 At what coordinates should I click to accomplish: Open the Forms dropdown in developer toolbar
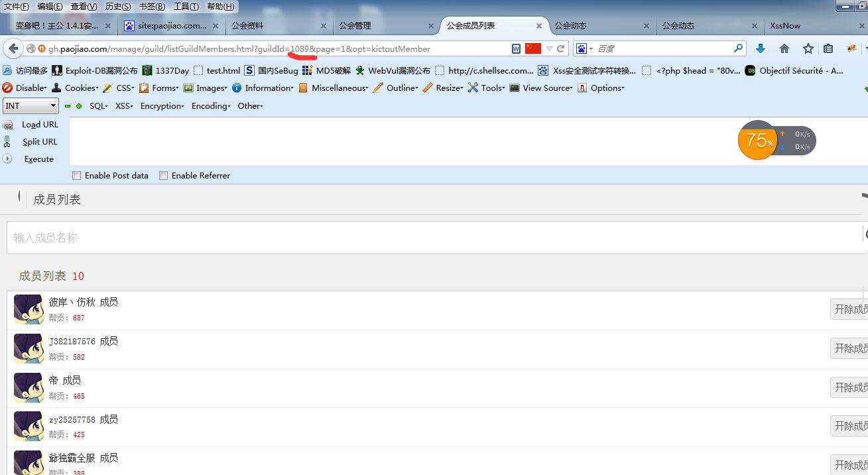[159, 88]
